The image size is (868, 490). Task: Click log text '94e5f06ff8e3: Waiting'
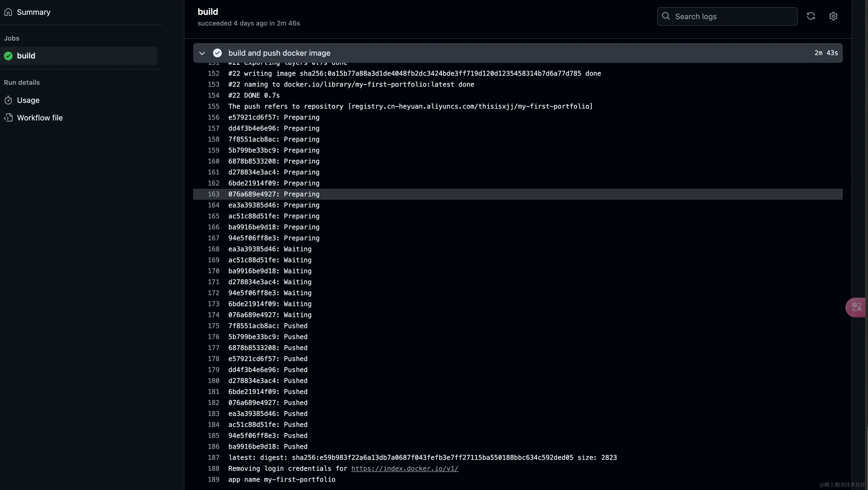pyautogui.click(x=270, y=293)
